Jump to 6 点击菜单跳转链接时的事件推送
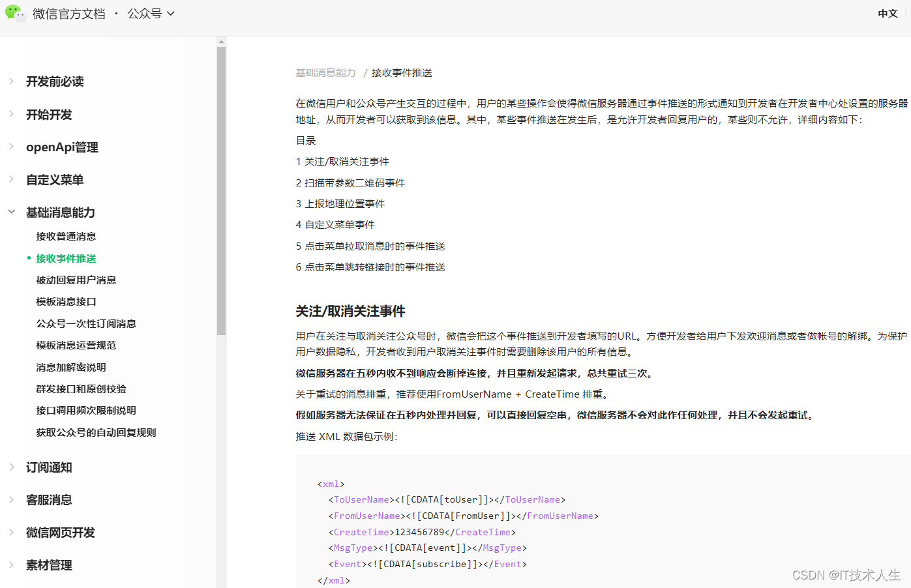 coord(370,267)
